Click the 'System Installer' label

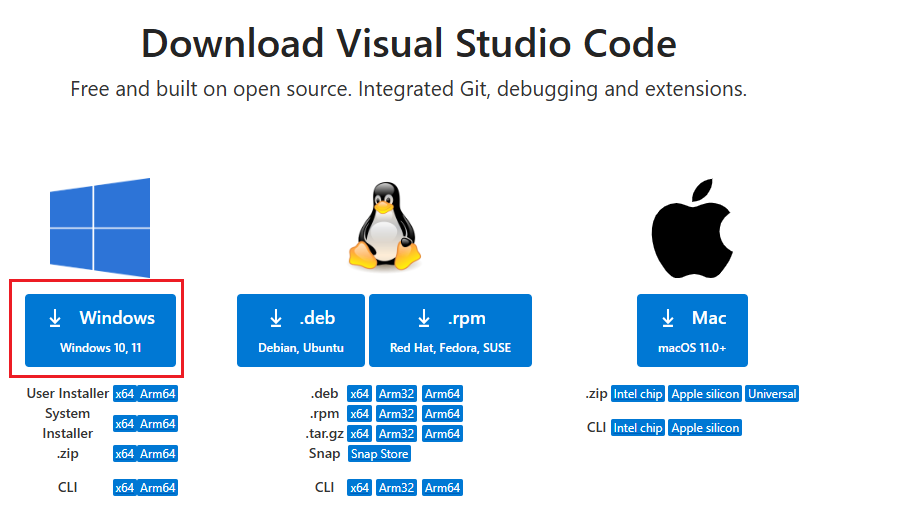68,424
